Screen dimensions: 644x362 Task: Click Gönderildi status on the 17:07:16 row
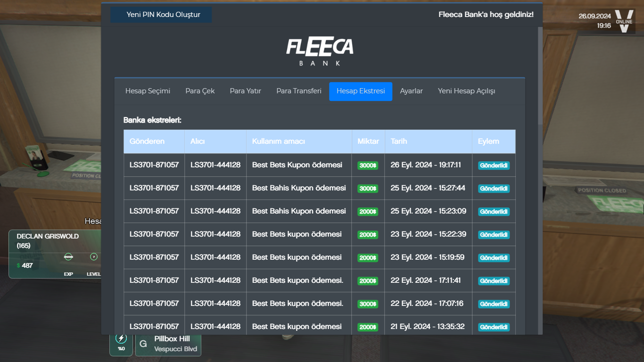click(x=494, y=304)
